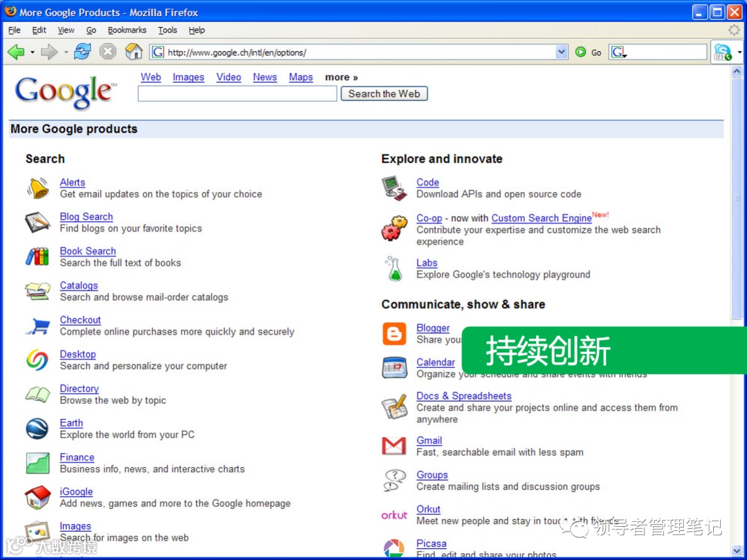Open the Book Search link
This screenshot has height=560, width=747.
88,251
